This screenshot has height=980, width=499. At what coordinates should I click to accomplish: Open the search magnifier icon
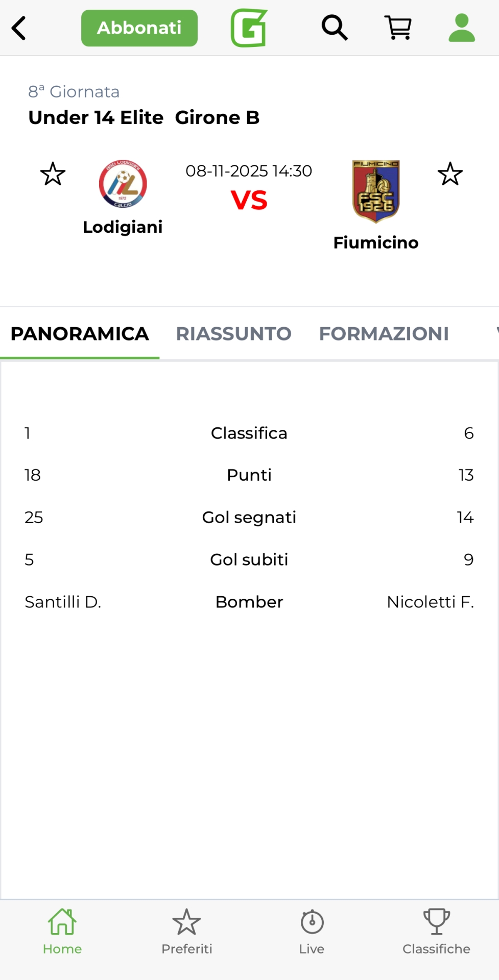pos(335,28)
